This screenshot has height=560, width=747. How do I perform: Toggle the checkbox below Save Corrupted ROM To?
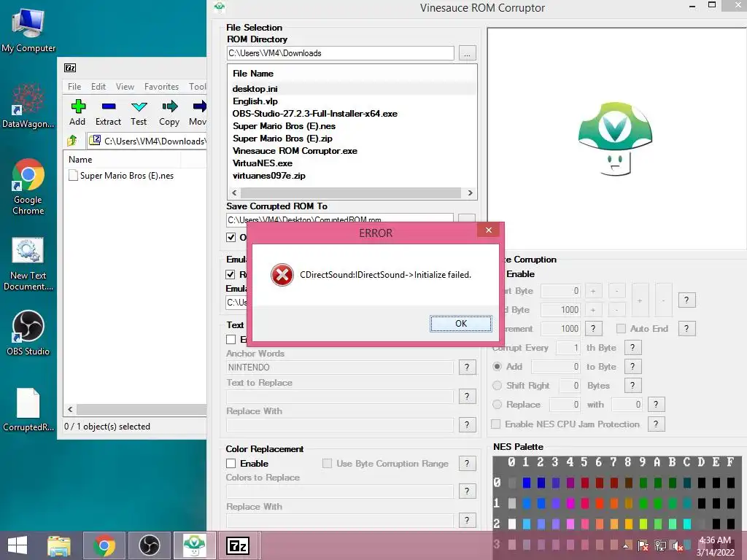(x=231, y=237)
